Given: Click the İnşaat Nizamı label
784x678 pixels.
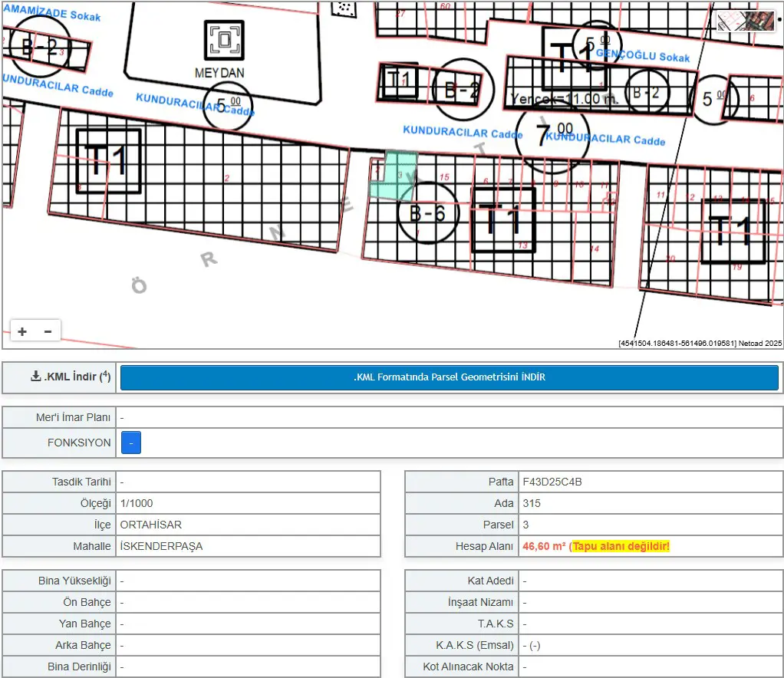Looking at the screenshot, I should click(x=480, y=603).
